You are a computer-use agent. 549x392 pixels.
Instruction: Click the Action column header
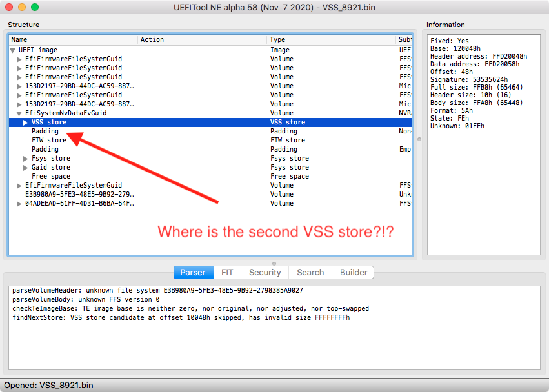pyautogui.click(x=203, y=39)
